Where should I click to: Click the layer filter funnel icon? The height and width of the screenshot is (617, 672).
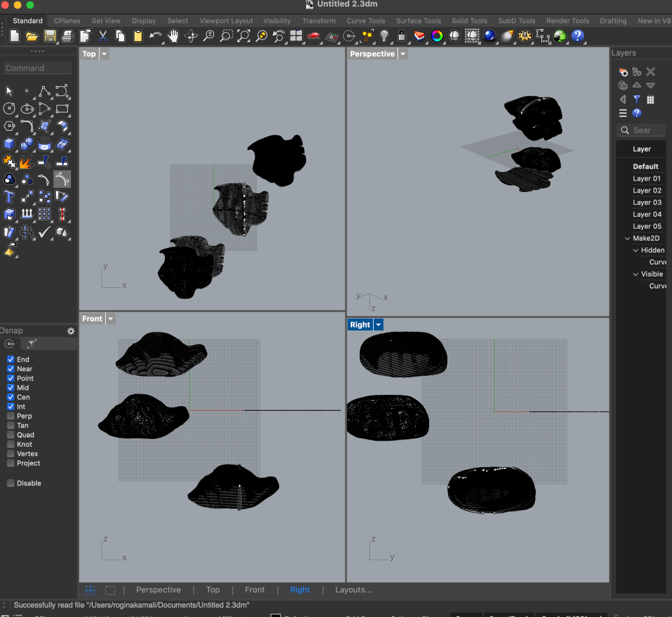click(x=637, y=99)
